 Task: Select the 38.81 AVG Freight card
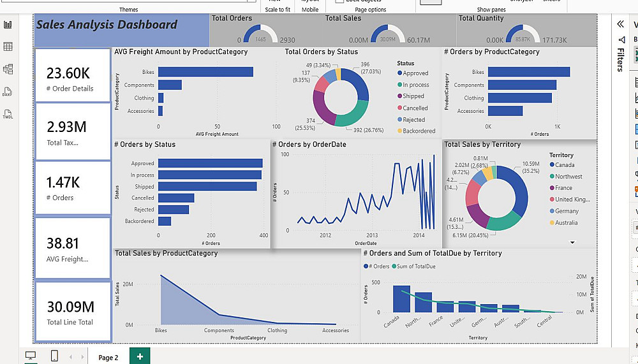[x=73, y=248]
